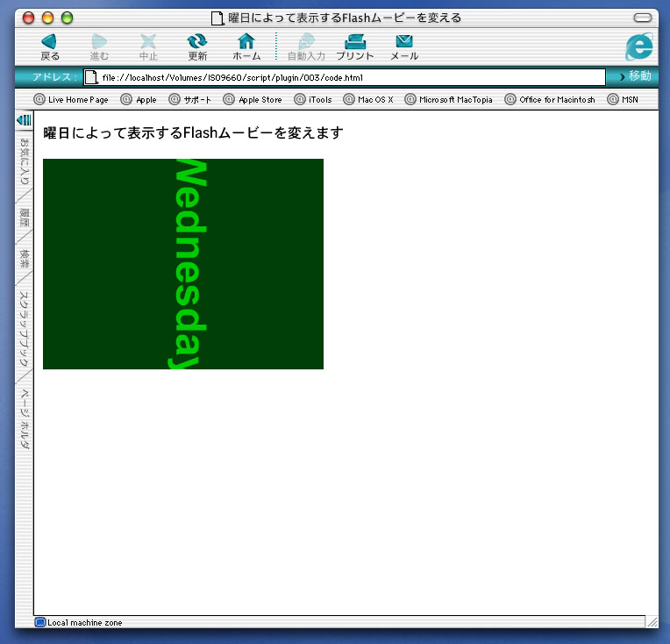Viewport: 670px width, 644px height.
Task: Open the Favorites (お気に入り) side tab
Action: 25,161
